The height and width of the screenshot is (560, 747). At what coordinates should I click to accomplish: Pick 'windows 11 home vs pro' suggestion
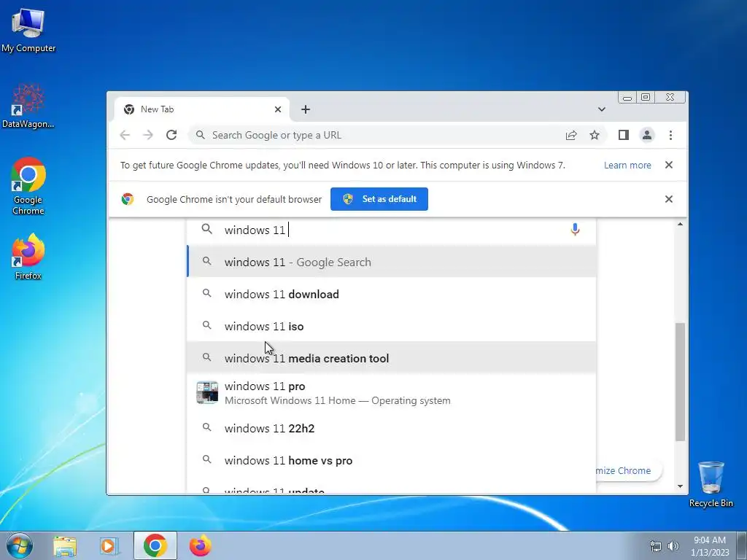[x=391, y=460]
